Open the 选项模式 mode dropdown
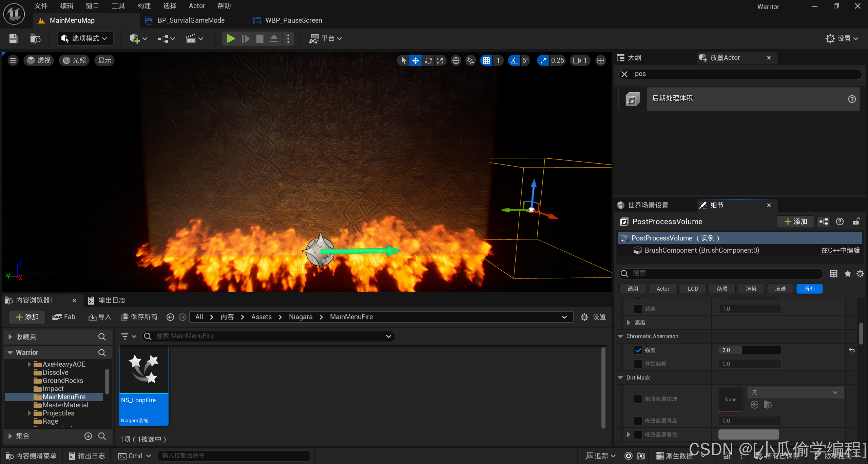 (85, 39)
